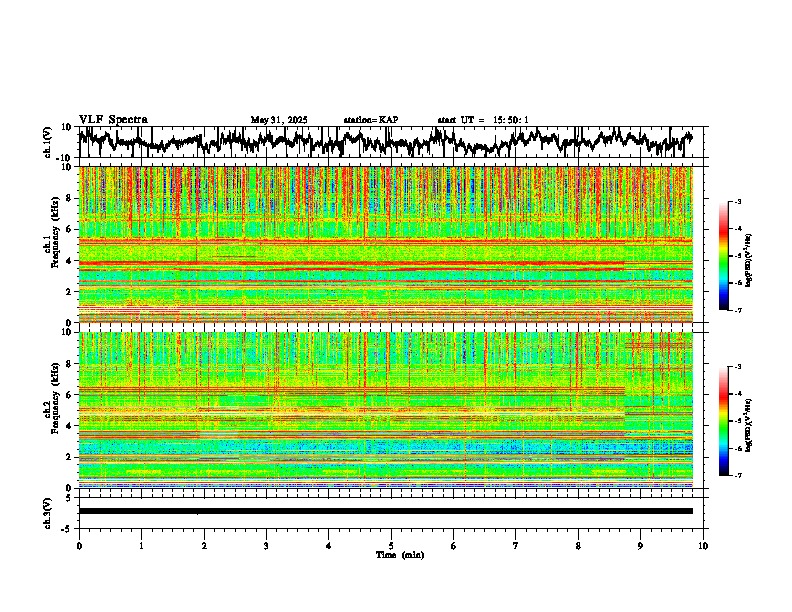Click the "-3" tick on ch.1 colorbar
Viewport: 792px width, 612px height.
pos(737,202)
